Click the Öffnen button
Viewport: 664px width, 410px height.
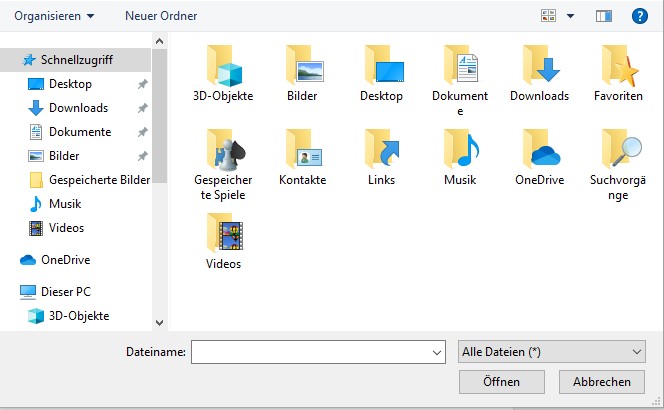(x=501, y=382)
